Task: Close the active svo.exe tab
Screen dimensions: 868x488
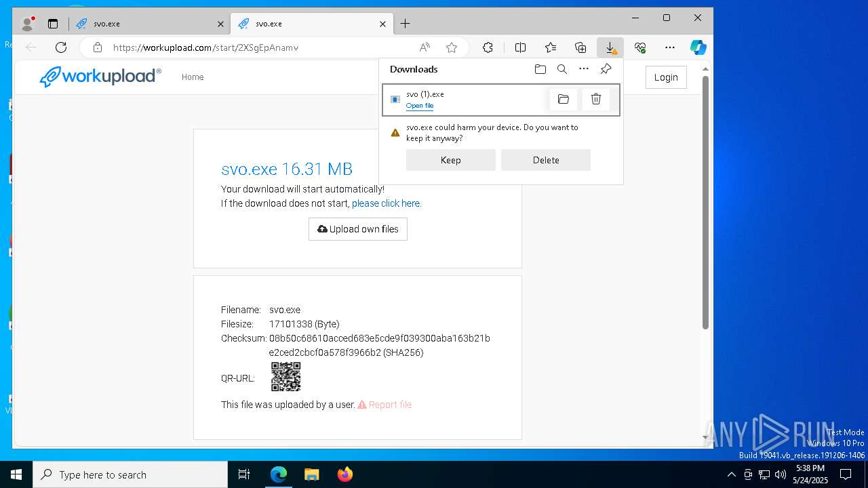Action: tap(382, 24)
